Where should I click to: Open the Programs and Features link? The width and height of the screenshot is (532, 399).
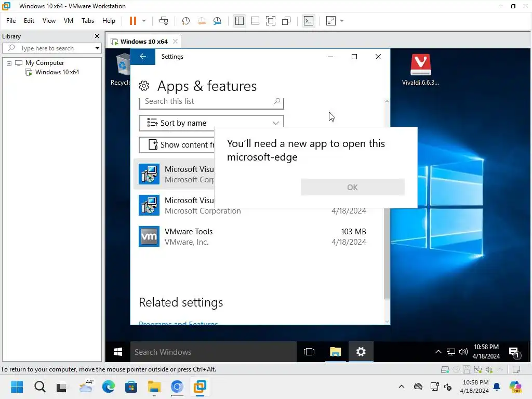(x=178, y=323)
